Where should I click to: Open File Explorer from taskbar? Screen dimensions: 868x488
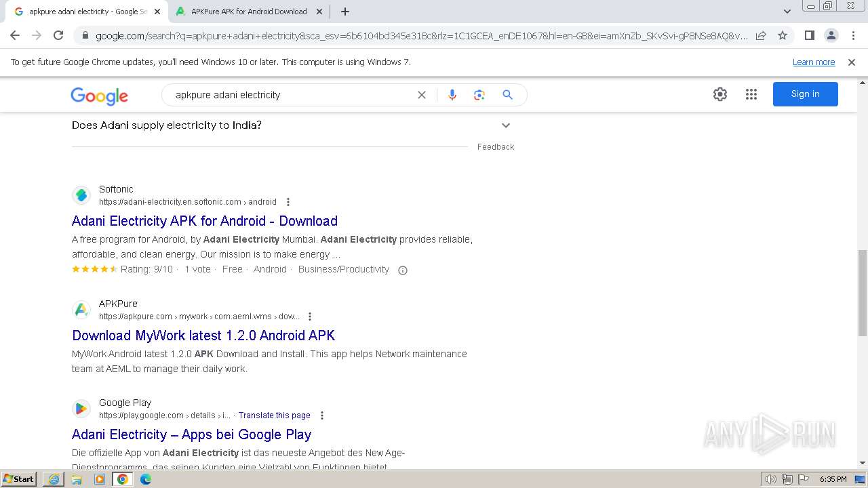tap(77, 479)
